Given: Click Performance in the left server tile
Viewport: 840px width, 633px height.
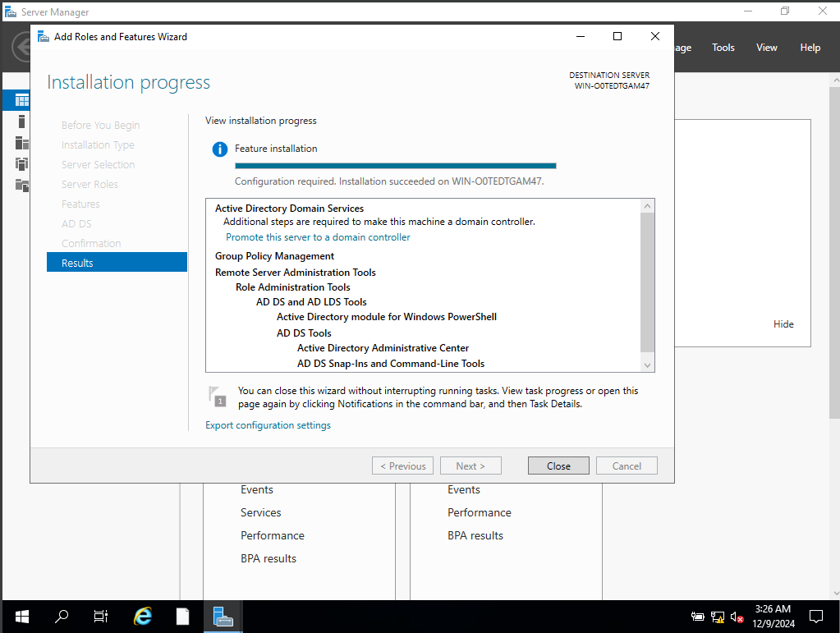Looking at the screenshot, I should (x=272, y=535).
